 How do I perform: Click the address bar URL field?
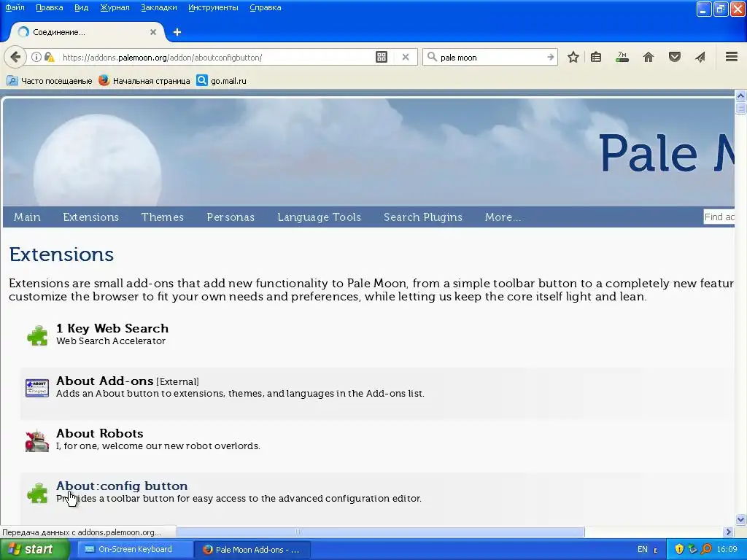(x=217, y=57)
